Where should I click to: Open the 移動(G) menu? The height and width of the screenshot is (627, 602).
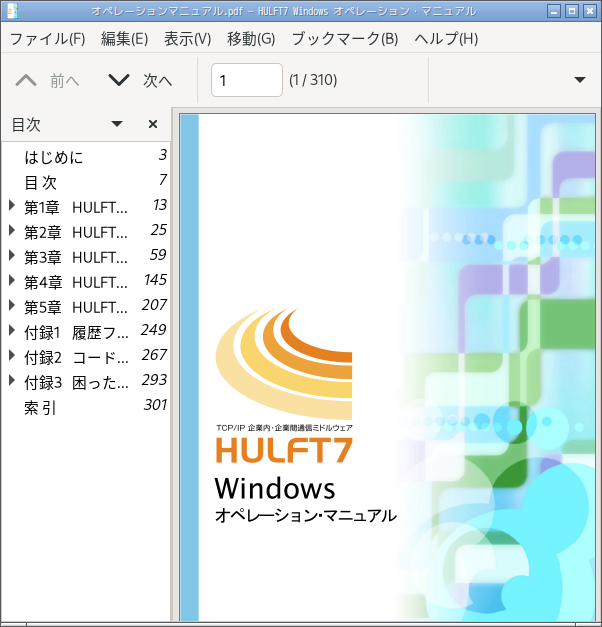point(251,39)
